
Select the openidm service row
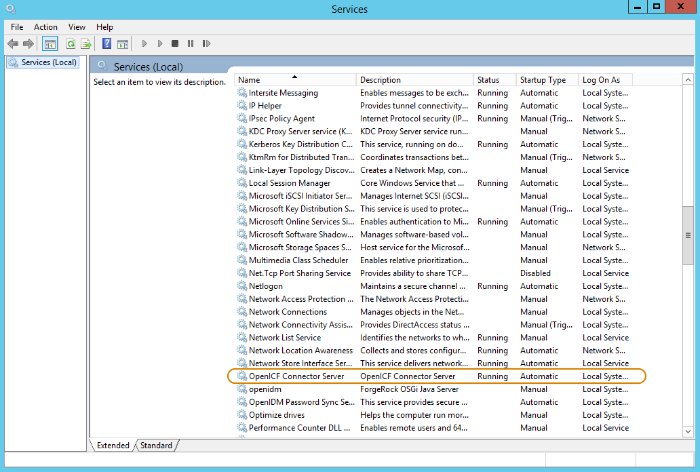(433, 389)
